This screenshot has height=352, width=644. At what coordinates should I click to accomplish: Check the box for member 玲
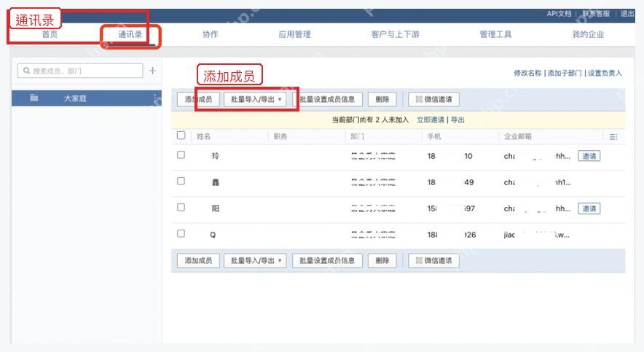(x=181, y=155)
